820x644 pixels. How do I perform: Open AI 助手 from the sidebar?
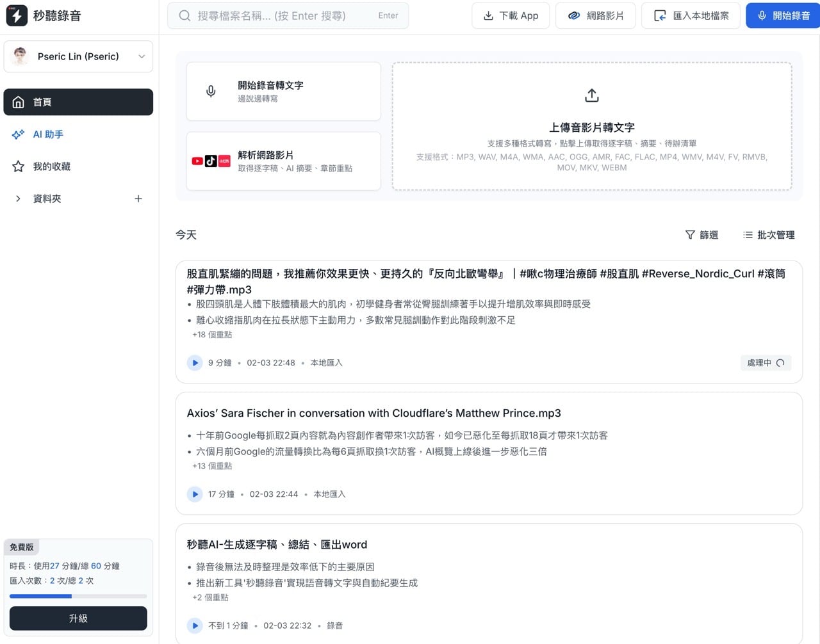[47, 134]
